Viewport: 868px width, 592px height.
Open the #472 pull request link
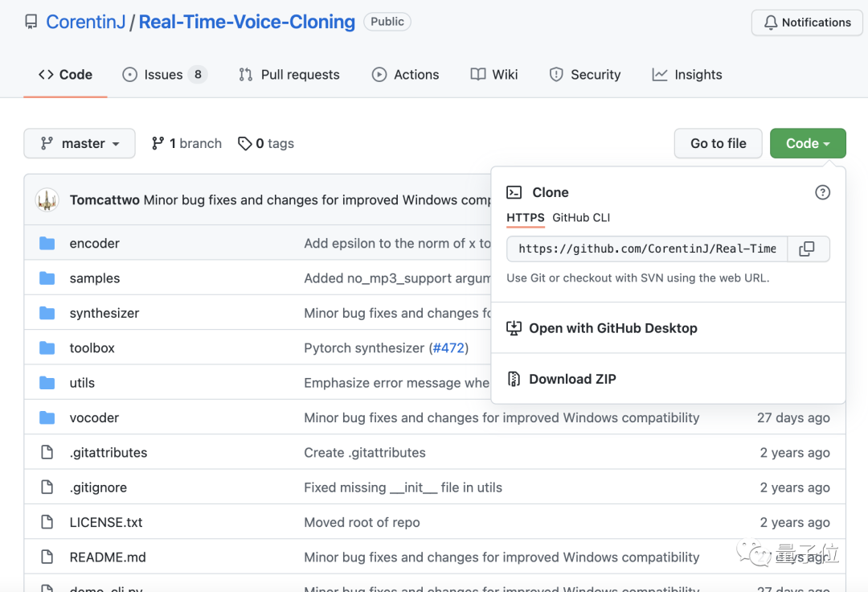point(448,347)
